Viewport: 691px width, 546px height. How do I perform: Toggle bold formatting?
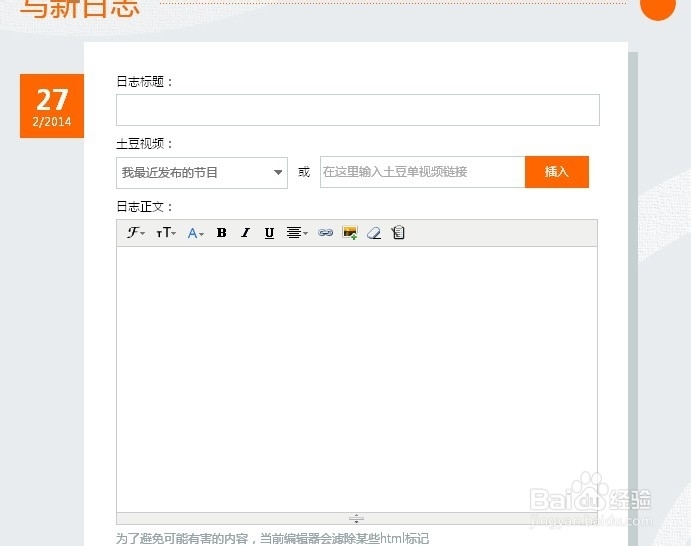tap(222, 232)
